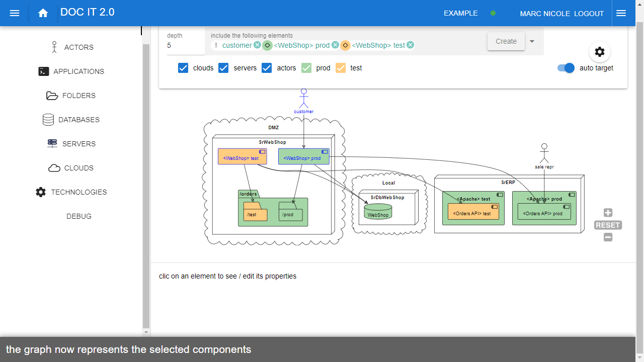Remove the customer chip from elements
The width and height of the screenshot is (644, 362).
click(x=257, y=45)
